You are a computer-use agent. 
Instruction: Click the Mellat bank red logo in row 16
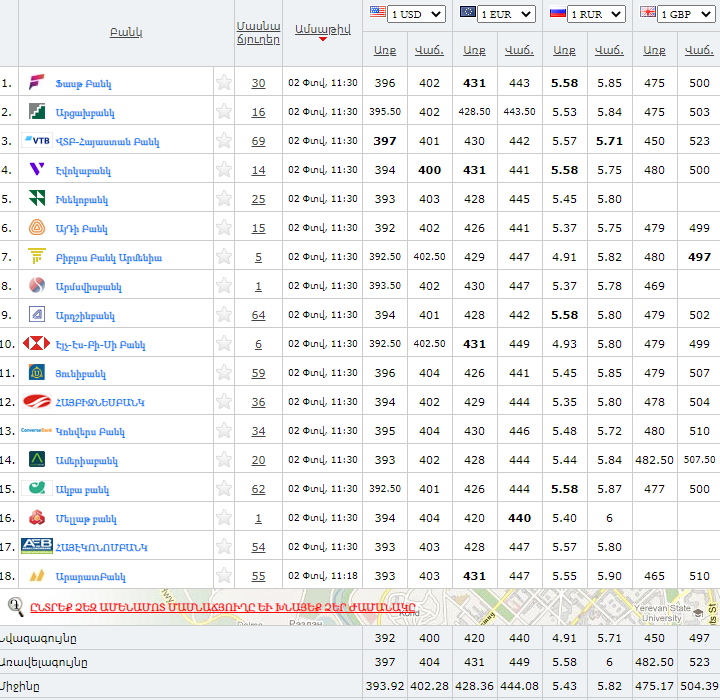[37, 517]
